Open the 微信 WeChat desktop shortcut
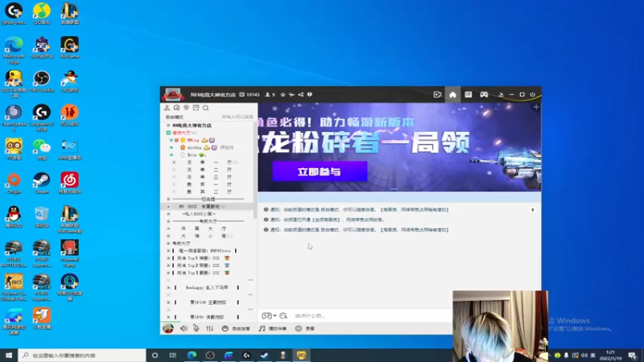Viewport: 644px width, 362px height. 42,149
